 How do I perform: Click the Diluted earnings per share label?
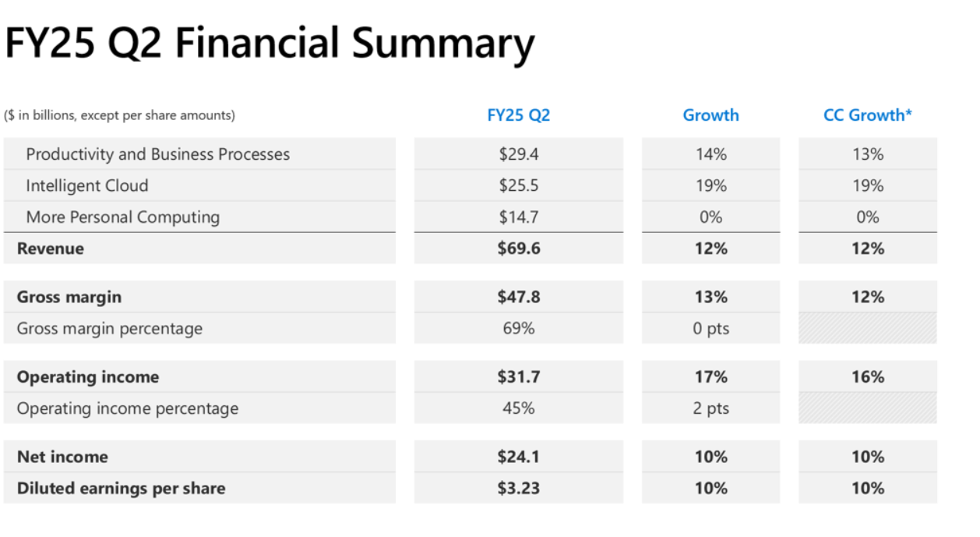click(x=121, y=489)
